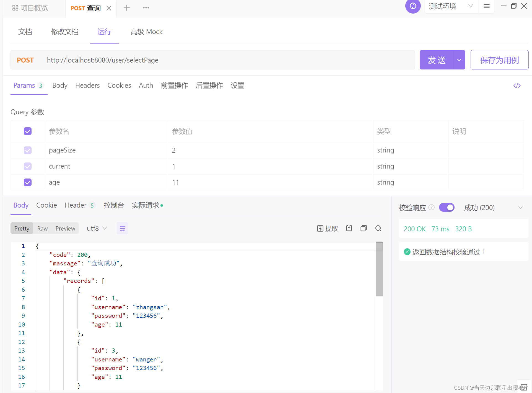Click the purple sync refresh icon
Image resolution: width=532 pixels, height=393 pixels.
tap(413, 6)
